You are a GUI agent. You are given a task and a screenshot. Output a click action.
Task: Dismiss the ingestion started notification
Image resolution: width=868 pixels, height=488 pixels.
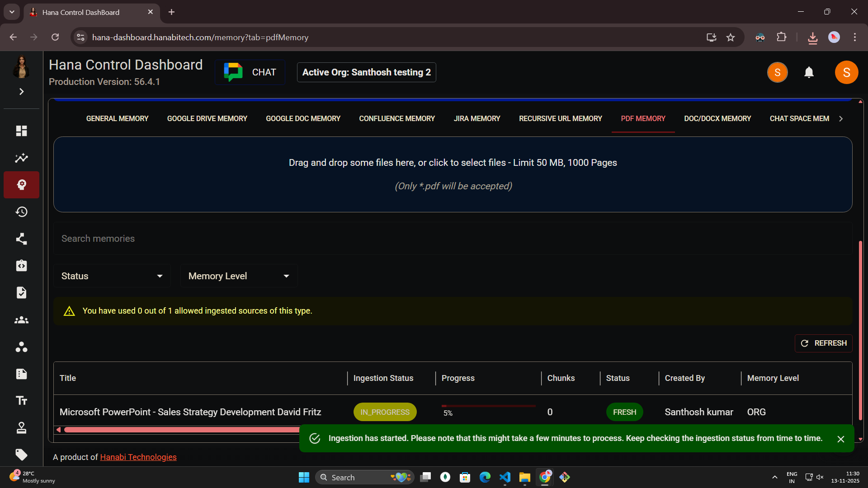tap(840, 439)
